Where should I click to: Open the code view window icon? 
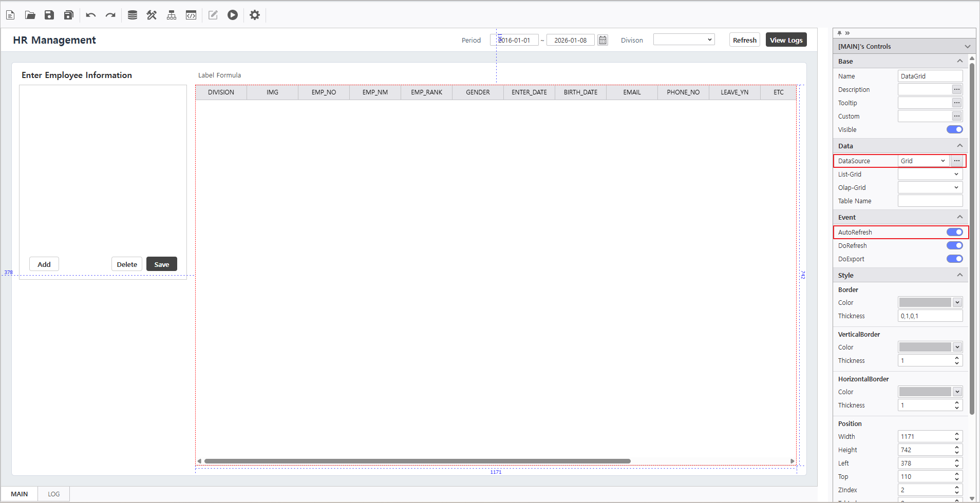coord(191,15)
